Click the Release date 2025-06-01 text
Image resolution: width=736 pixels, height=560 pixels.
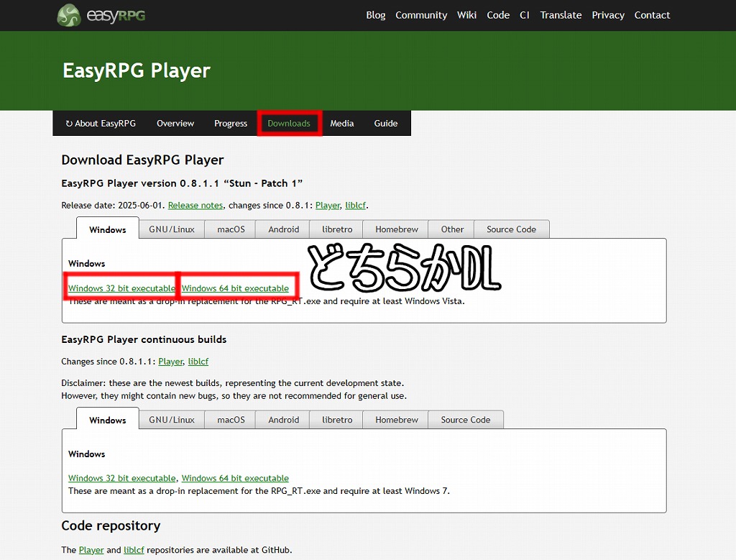111,205
